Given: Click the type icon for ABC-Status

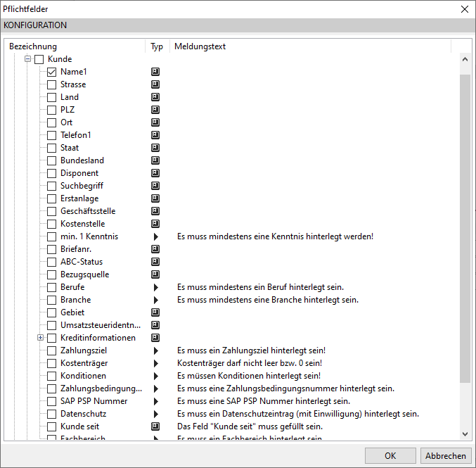Looking at the screenshot, I should (155, 262).
